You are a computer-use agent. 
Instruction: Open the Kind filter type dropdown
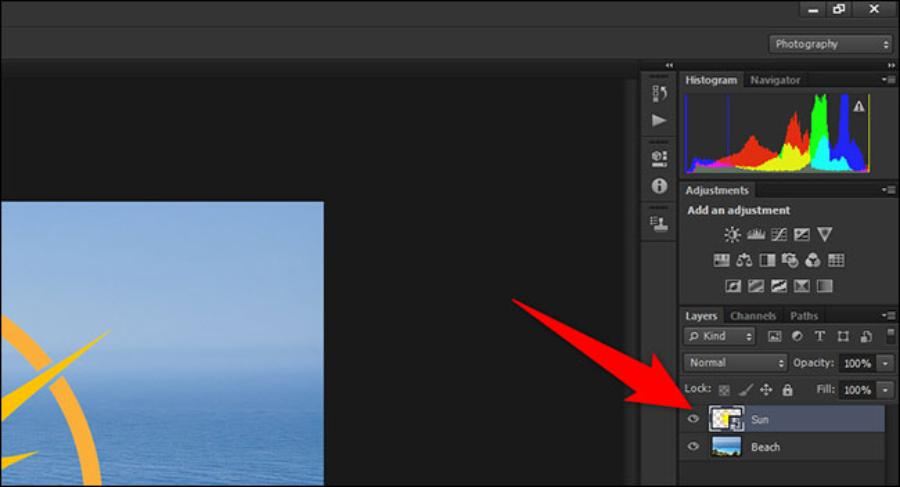pyautogui.click(x=720, y=337)
